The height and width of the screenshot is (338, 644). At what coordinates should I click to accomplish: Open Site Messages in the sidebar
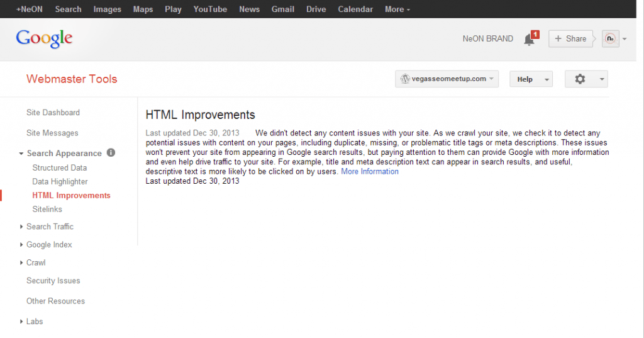[x=52, y=133]
